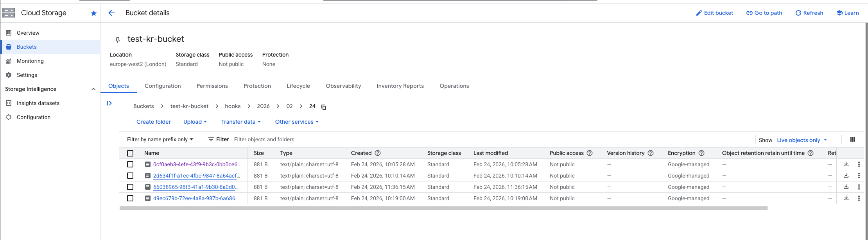Sort by the Name column header

click(x=152, y=153)
